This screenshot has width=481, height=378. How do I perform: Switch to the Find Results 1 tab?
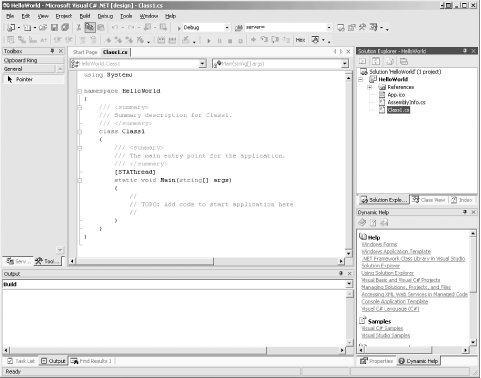(92, 361)
